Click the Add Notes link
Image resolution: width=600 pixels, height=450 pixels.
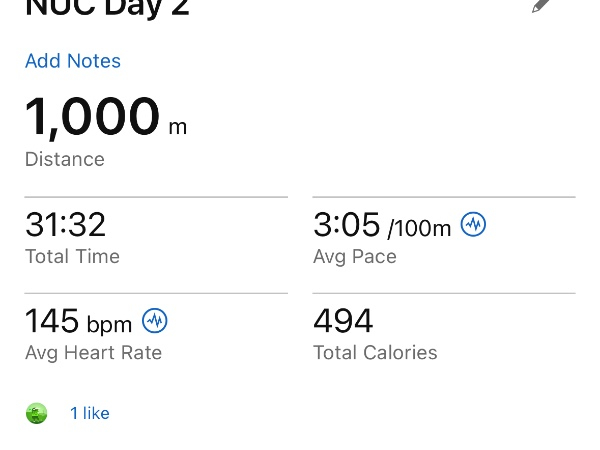(73, 61)
